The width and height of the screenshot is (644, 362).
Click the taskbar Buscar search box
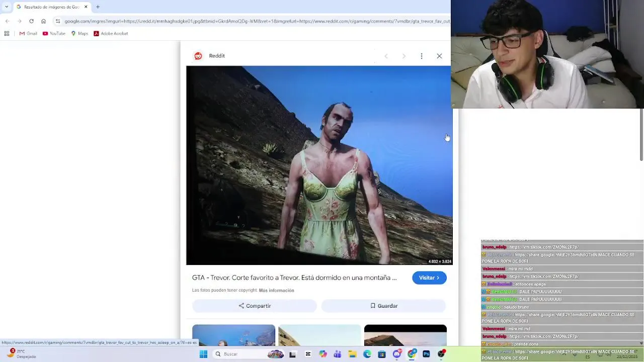(x=249, y=354)
